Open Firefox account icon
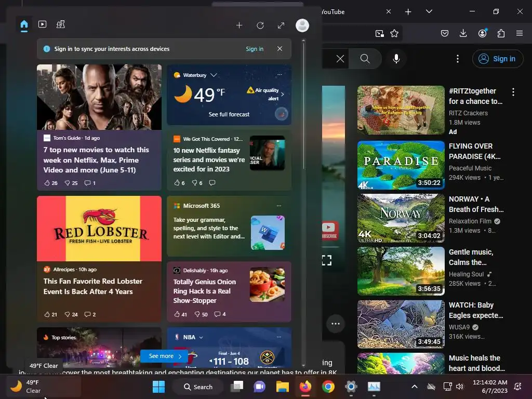The image size is (532, 399). (482, 33)
